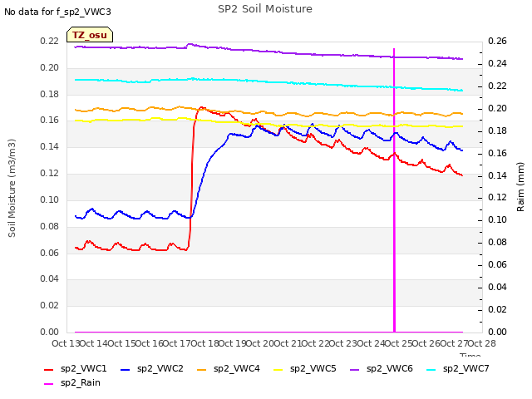Click the Oct 28 x-axis tick label
This screenshot has width=532, height=399.
click(x=482, y=343)
